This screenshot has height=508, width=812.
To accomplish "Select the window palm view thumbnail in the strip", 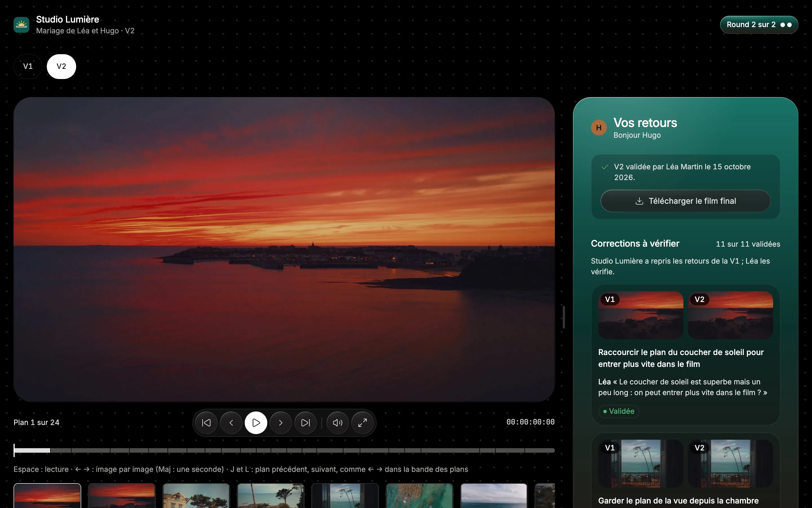I will point(345,496).
